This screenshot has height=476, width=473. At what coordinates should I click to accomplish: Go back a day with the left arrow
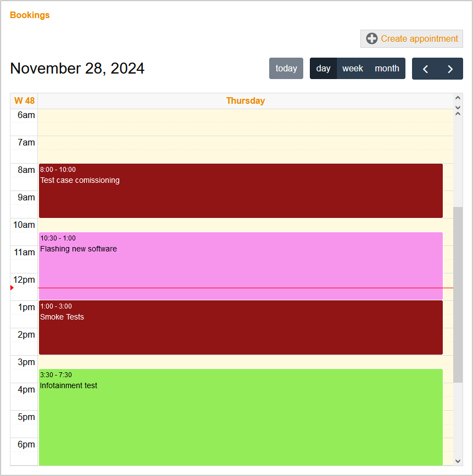click(x=425, y=69)
